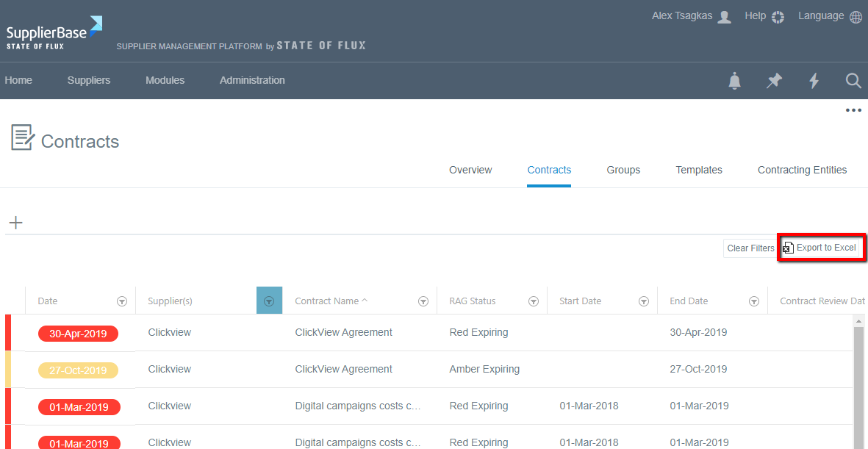The width and height of the screenshot is (868, 449).
Task: Open the Contract Name column filter
Action: (x=423, y=301)
